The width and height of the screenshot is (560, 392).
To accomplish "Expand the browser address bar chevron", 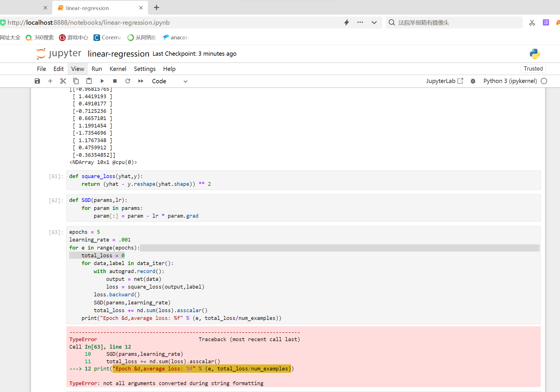I will tap(374, 22).
